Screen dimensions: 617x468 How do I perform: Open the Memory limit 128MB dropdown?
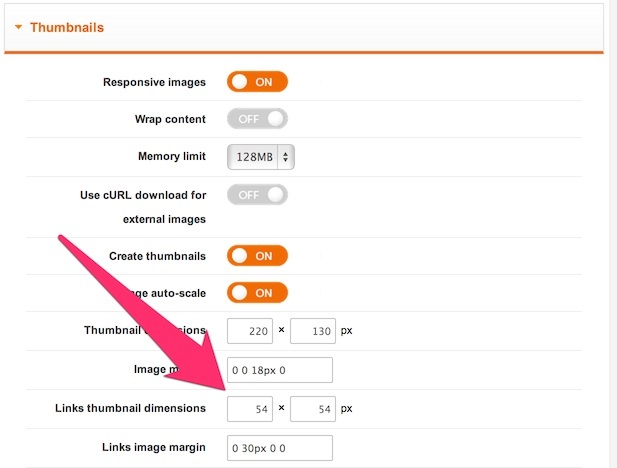[x=261, y=157]
